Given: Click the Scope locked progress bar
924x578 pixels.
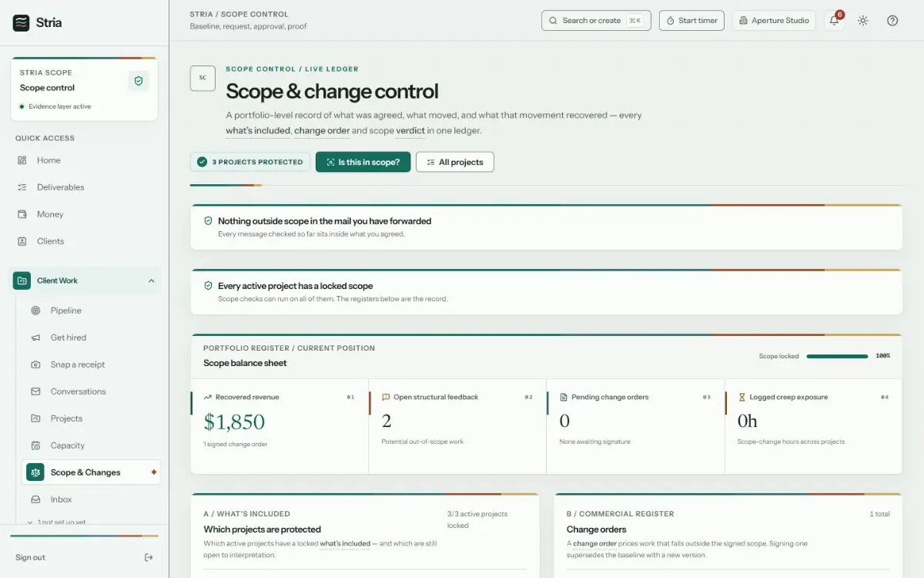Looking at the screenshot, I should click(x=837, y=356).
